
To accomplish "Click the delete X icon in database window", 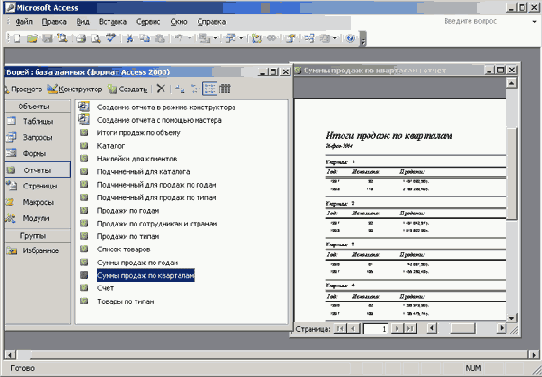I will pos(160,89).
